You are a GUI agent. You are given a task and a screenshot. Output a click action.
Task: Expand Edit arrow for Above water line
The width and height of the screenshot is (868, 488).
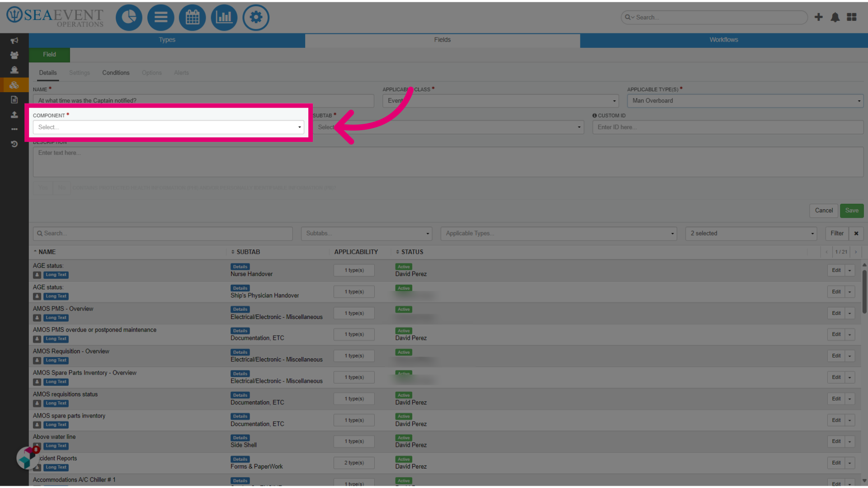coord(850,441)
